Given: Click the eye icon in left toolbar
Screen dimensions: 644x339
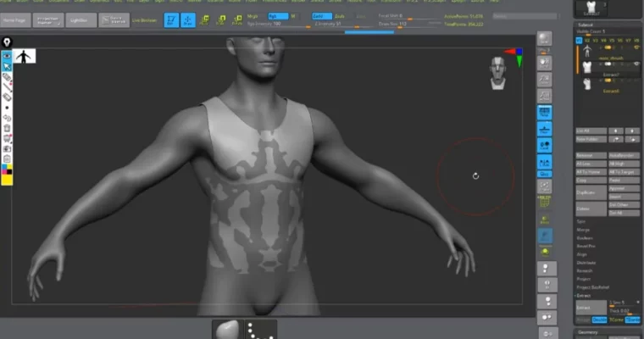Looking at the screenshot, I should (7, 56).
